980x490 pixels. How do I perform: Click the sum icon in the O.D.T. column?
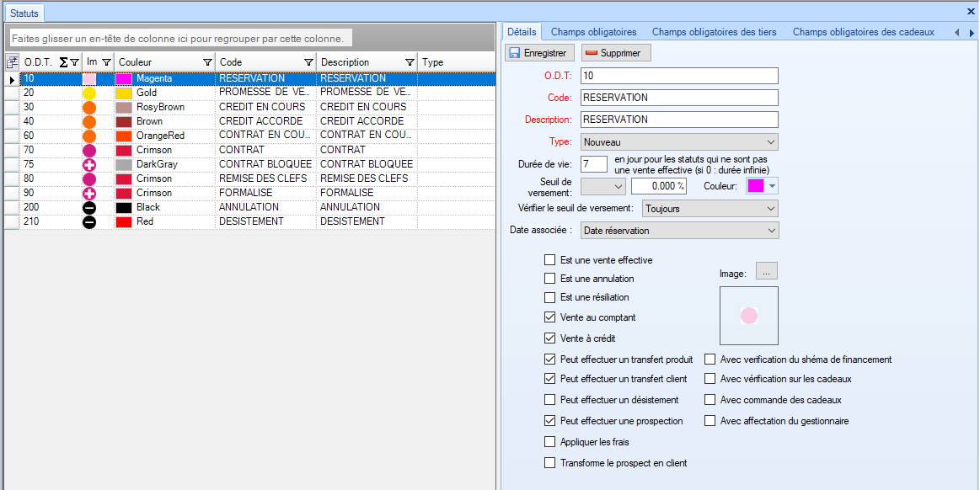pyautogui.click(x=63, y=62)
